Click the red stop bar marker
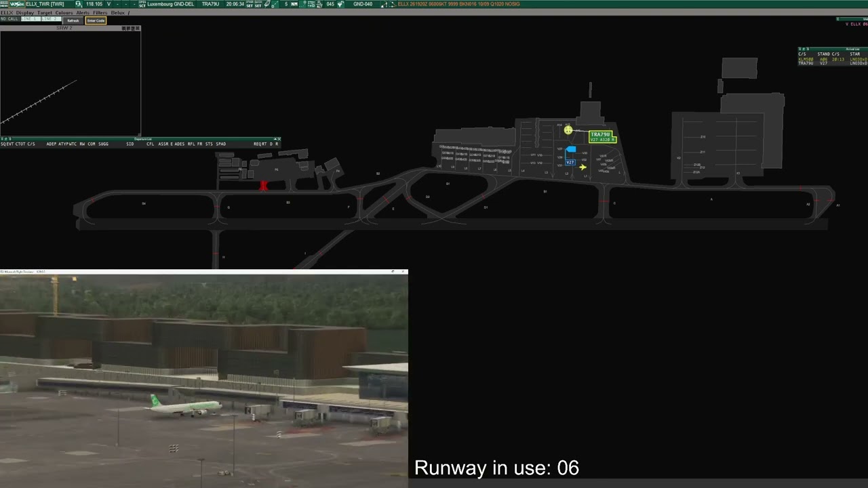The width and height of the screenshot is (868, 488). click(264, 186)
